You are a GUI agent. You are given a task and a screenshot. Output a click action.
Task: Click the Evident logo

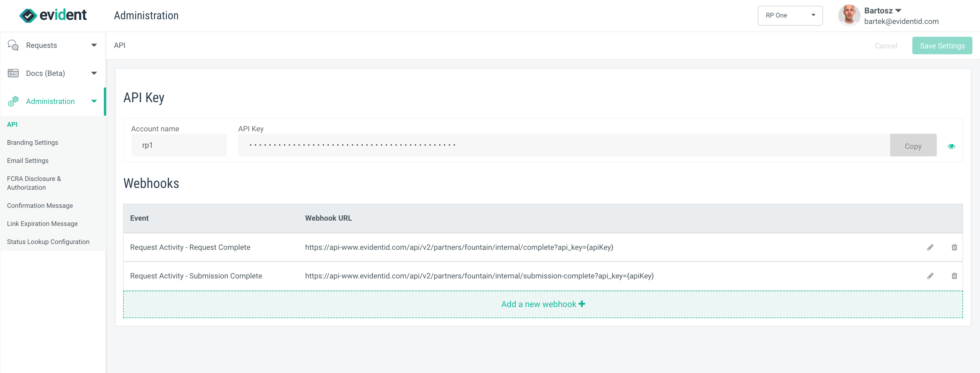[53, 15]
